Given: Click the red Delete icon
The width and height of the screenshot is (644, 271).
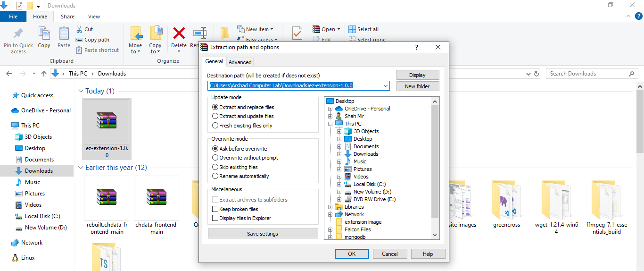Looking at the screenshot, I should tap(179, 33).
